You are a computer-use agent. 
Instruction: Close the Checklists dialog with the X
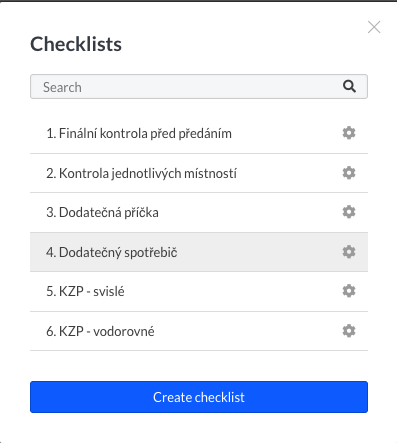click(x=374, y=27)
